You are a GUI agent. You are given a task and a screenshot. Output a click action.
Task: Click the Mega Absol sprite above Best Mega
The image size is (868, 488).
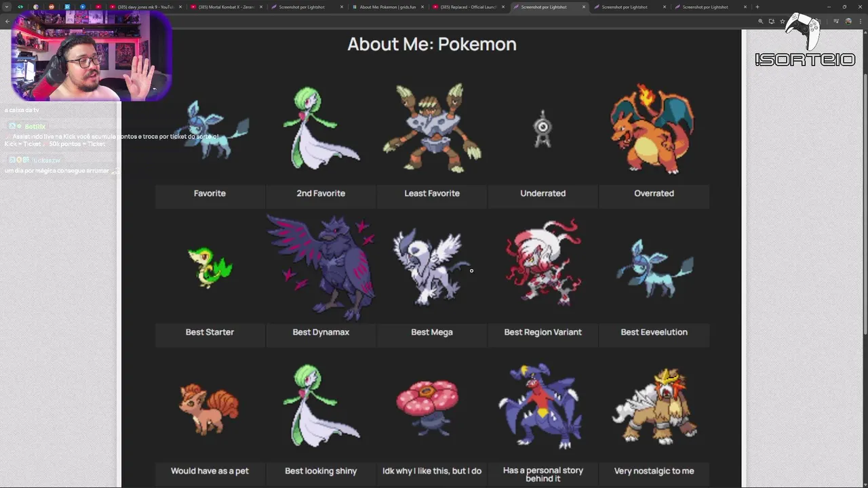click(x=431, y=266)
